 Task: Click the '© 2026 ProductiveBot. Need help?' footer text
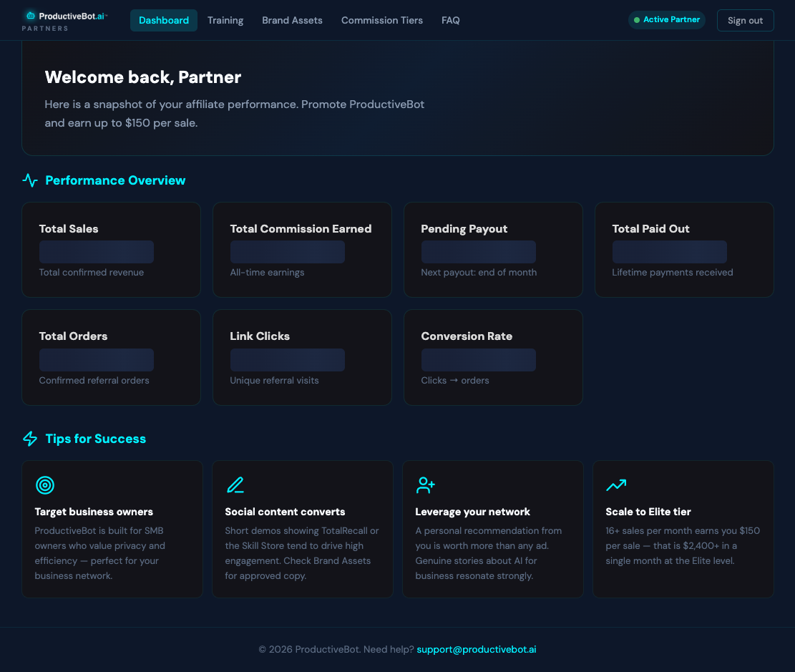point(336,649)
